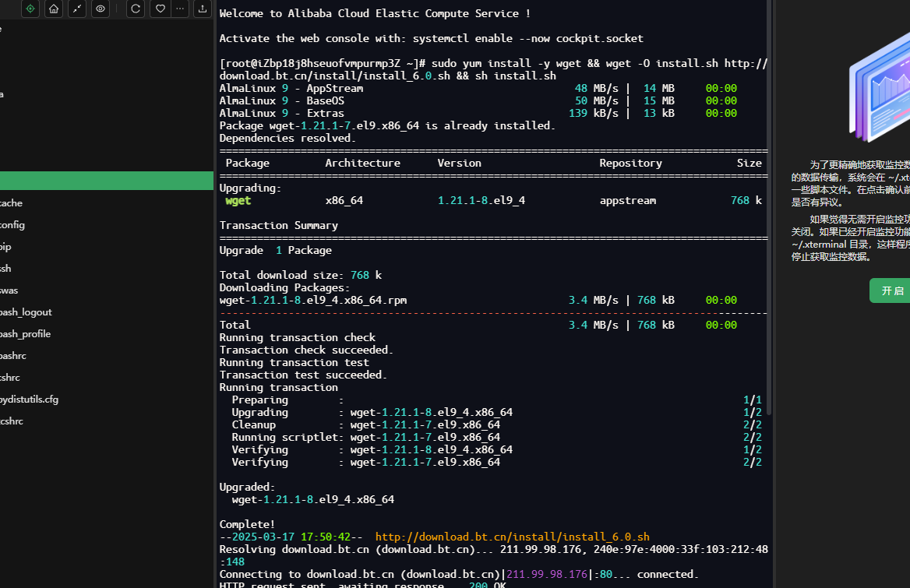Click the green locate-current-directory target icon
The height and width of the screenshot is (588, 910).
click(30, 9)
